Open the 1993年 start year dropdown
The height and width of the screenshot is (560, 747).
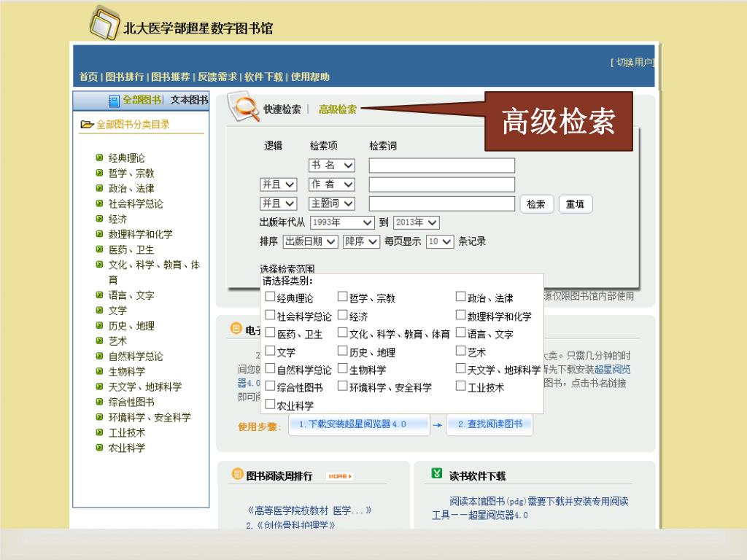(342, 222)
